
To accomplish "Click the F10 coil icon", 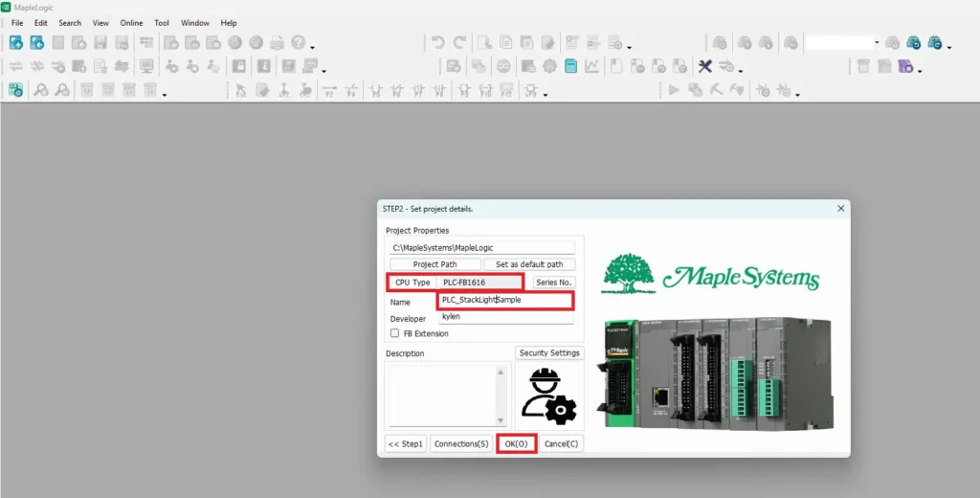I will pyautogui.click(x=485, y=89).
